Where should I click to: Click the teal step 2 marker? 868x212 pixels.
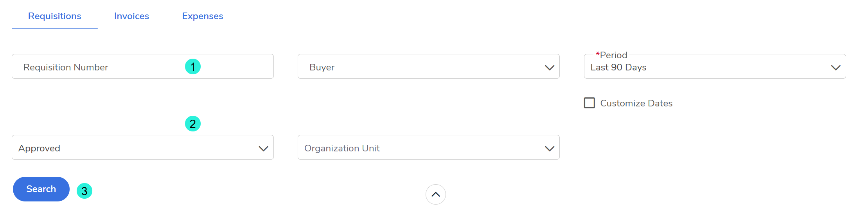[193, 124]
